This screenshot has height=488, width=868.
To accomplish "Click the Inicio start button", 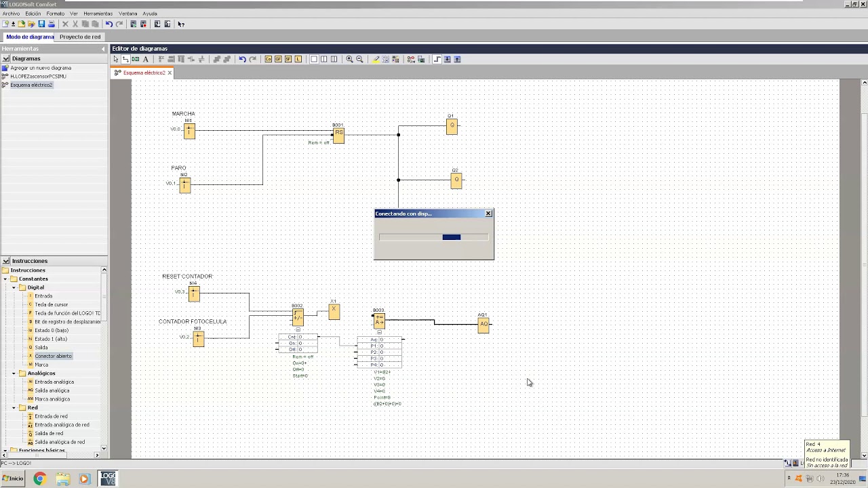I will pos(12,479).
